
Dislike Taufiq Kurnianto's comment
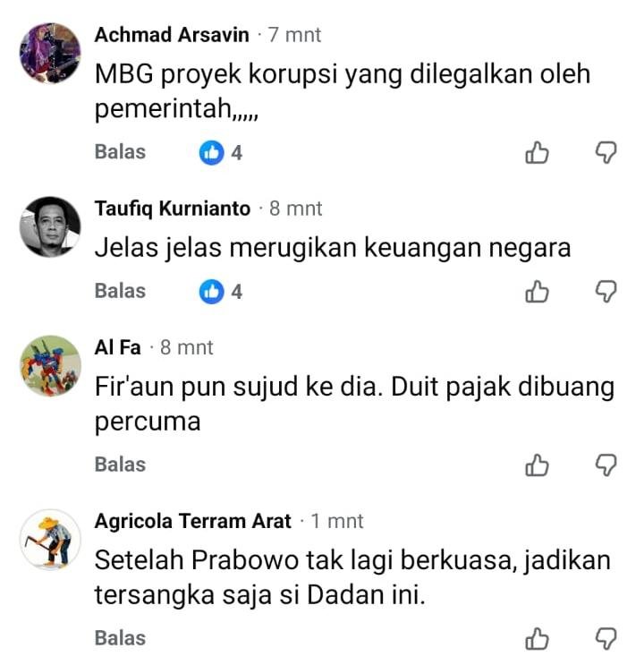pyautogui.click(x=606, y=292)
